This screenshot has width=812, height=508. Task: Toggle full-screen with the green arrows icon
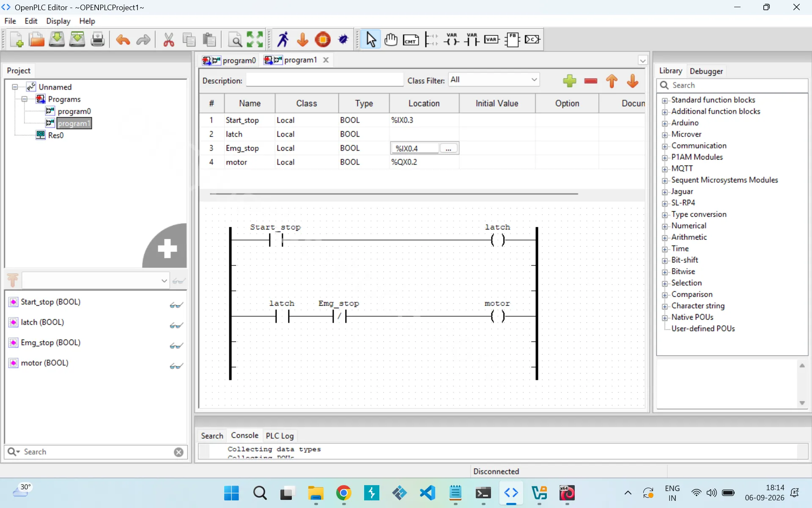tap(255, 39)
